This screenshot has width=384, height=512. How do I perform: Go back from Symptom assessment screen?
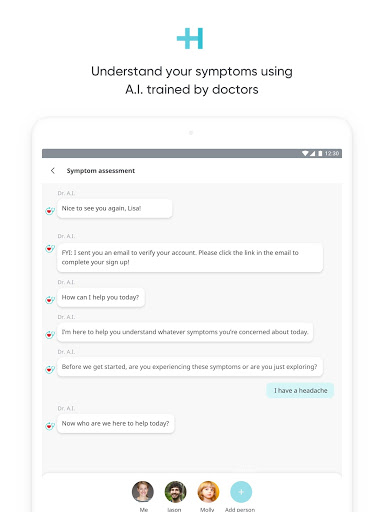[53, 171]
